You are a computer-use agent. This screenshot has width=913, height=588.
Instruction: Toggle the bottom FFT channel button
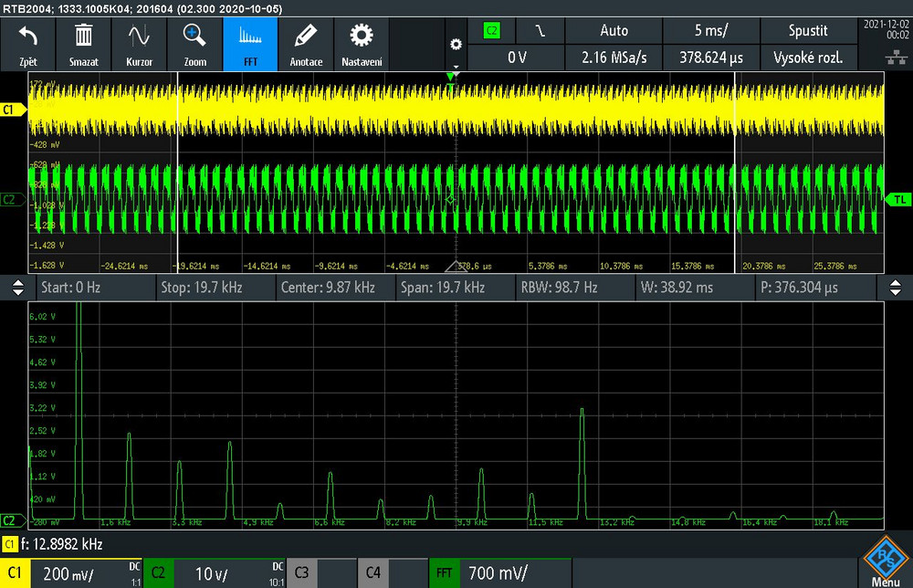445,573
